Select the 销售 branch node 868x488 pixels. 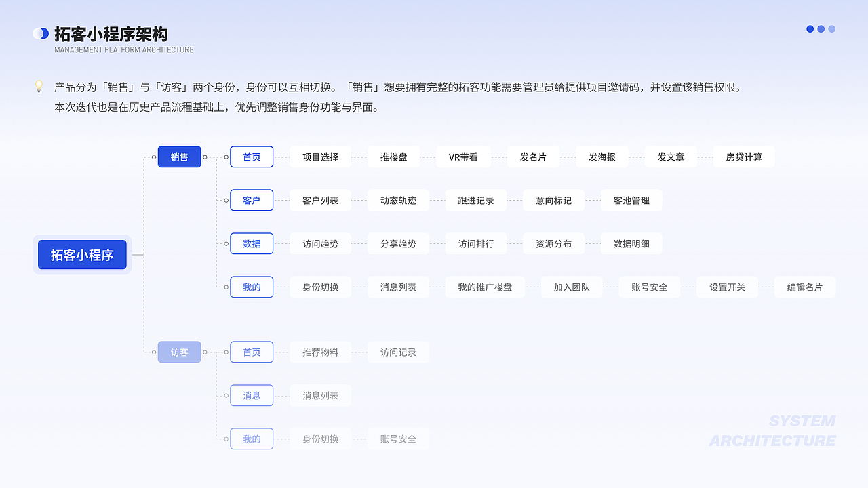179,157
